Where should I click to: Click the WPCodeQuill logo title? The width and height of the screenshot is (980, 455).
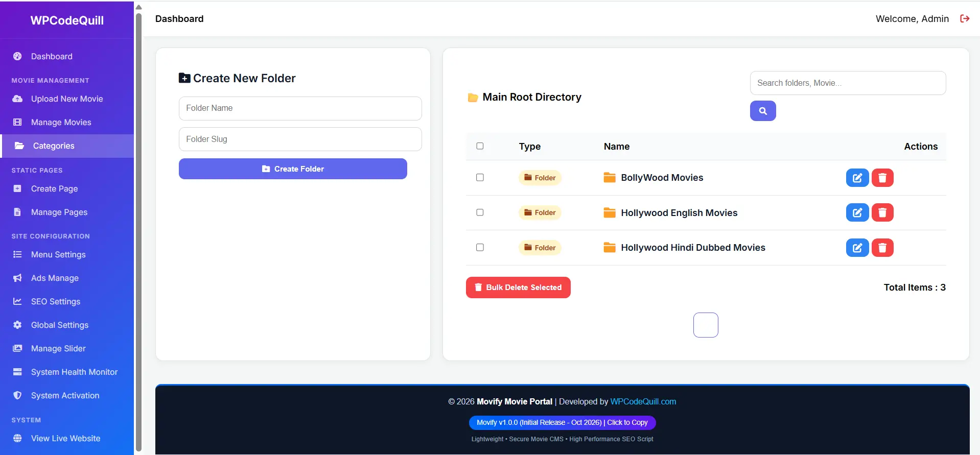coord(67,20)
